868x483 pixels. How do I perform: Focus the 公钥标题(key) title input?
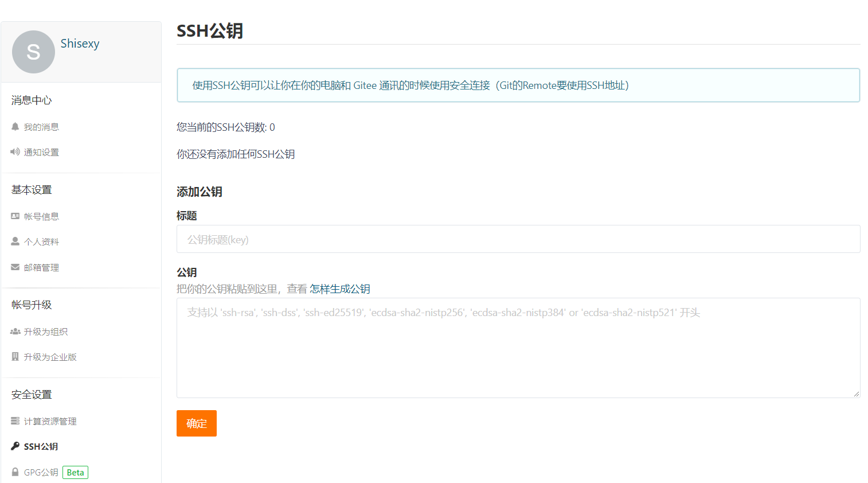pyautogui.click(x=518, y=239)
